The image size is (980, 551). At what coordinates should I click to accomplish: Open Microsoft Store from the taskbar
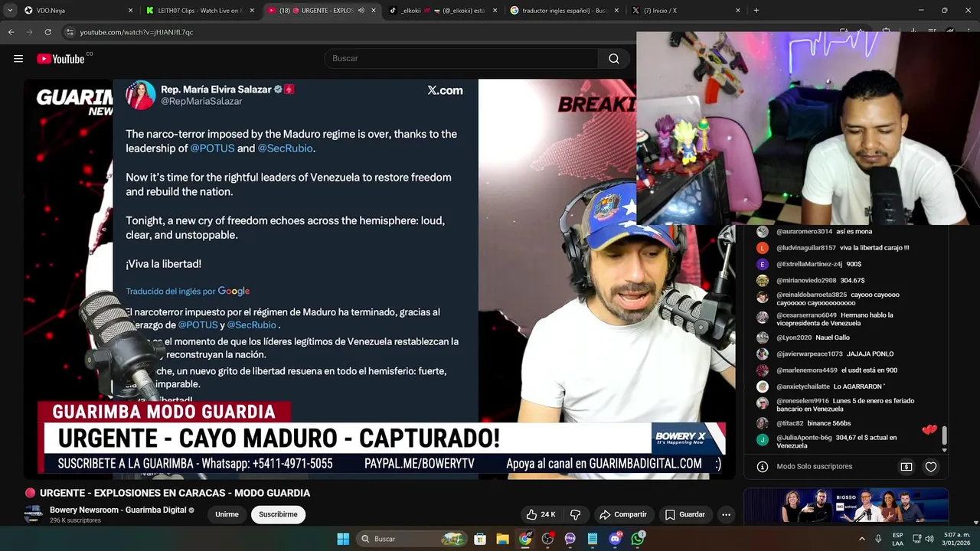(x=480, y=539)
